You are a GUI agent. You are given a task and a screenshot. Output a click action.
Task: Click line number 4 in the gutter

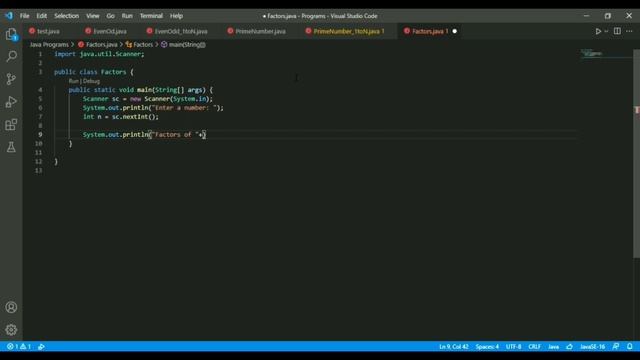(40, 90)
